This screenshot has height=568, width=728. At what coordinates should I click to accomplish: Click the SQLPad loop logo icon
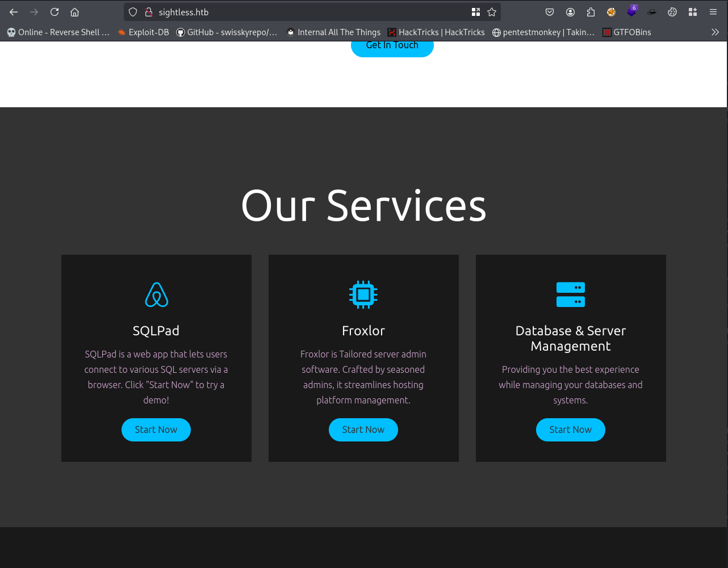157,295
